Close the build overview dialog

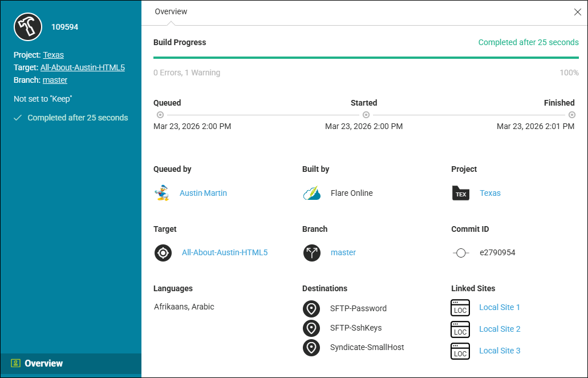pyautogui.click(x=577, y=12)
